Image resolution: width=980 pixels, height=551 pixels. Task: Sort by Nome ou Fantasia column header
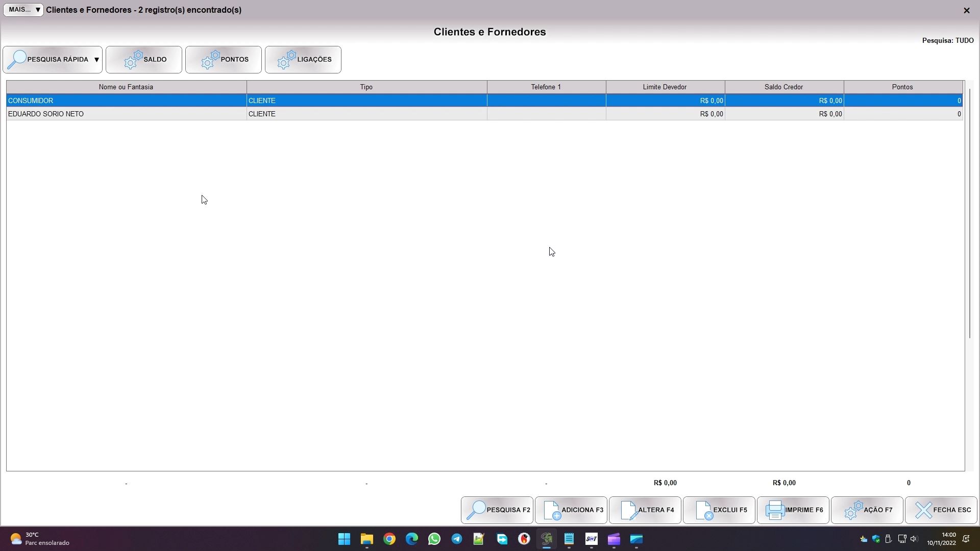[126, 87]
